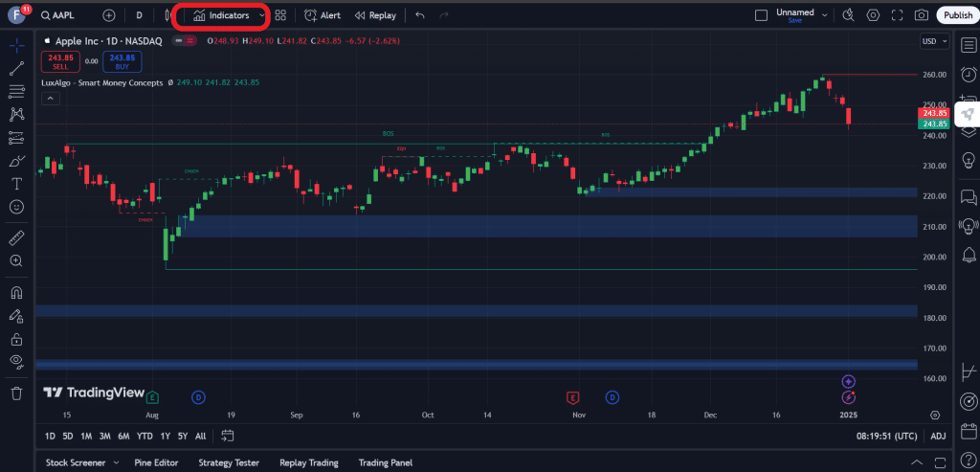
Task: Open the Go to date calendar icon
Action: click(228, 435)
